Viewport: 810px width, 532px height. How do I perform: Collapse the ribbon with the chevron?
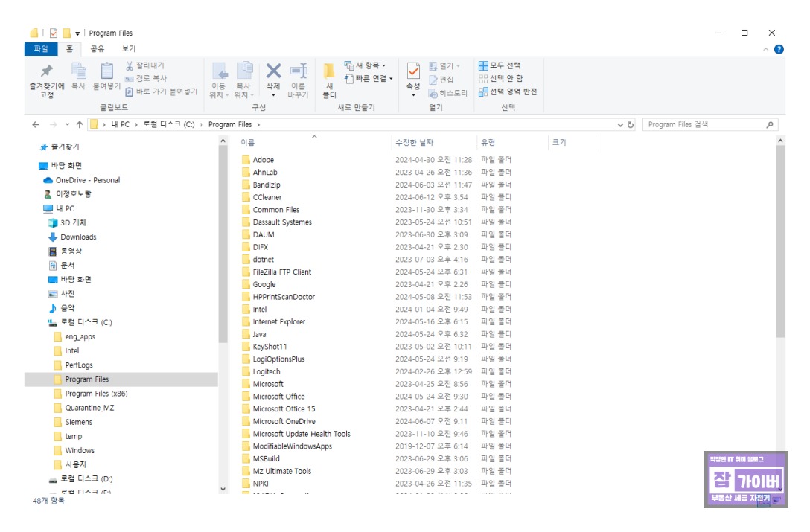pos(765,50)
